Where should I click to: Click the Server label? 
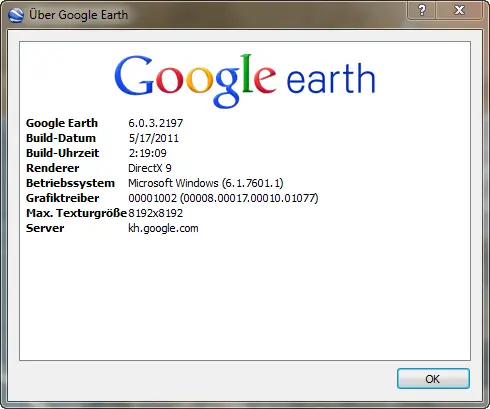45,228
